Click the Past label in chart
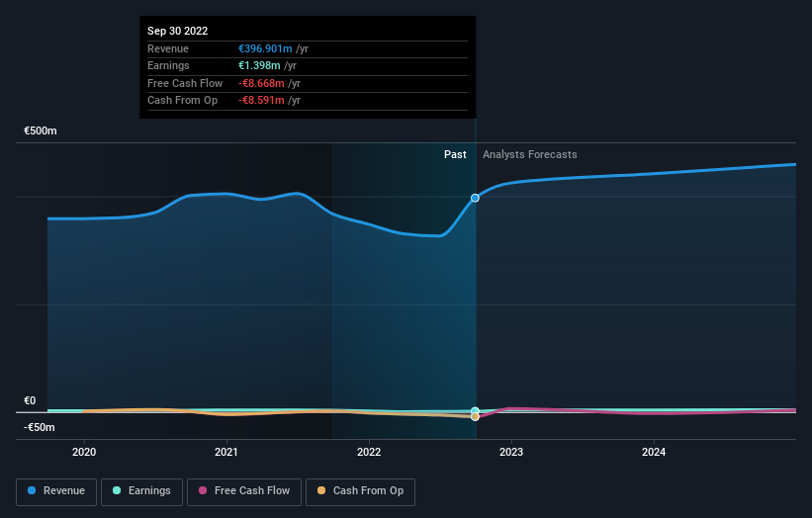This screenshot has height=518, width=812. [x=455, y=155]
